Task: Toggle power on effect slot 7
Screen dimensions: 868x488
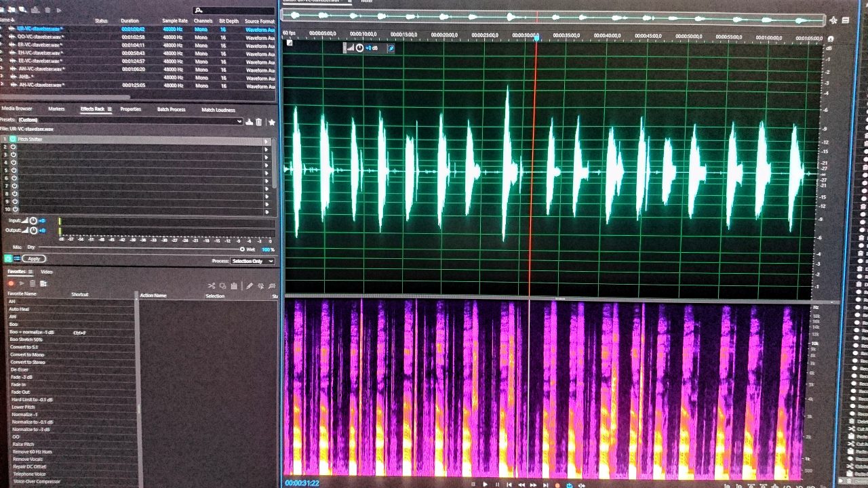Action: [x=14, y=186]
